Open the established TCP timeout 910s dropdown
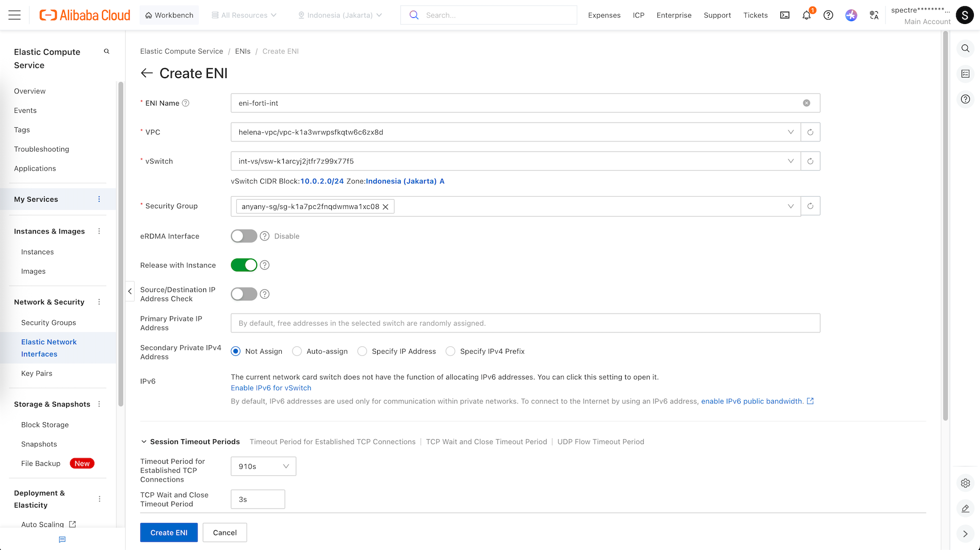980x550 pixels. click(263, 466)
